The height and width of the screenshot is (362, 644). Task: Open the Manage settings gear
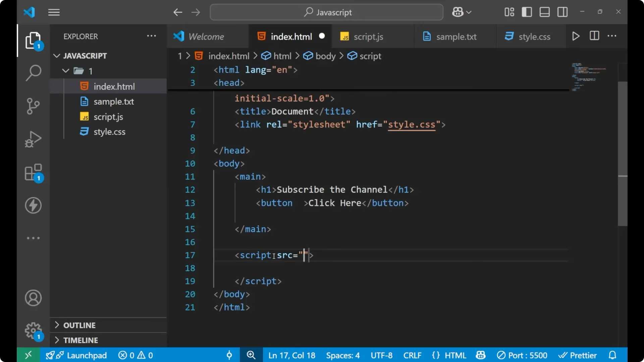click(x=33, y=330)
